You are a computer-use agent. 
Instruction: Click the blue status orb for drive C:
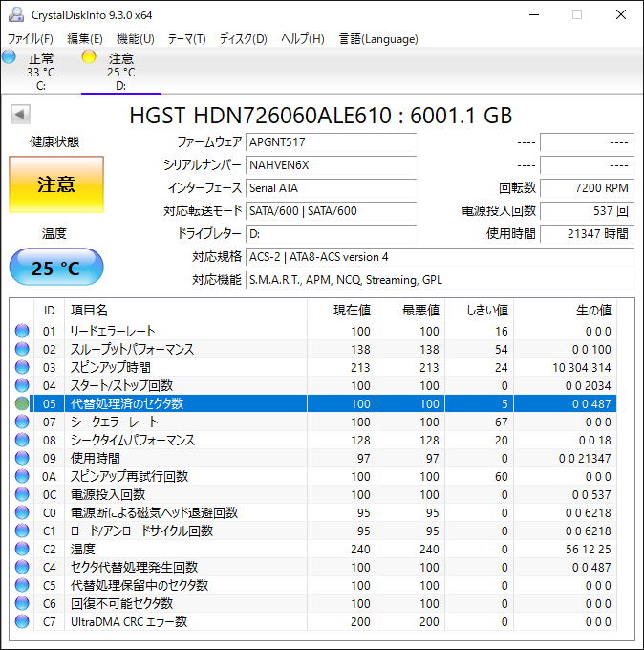click(x=10, y=56)
